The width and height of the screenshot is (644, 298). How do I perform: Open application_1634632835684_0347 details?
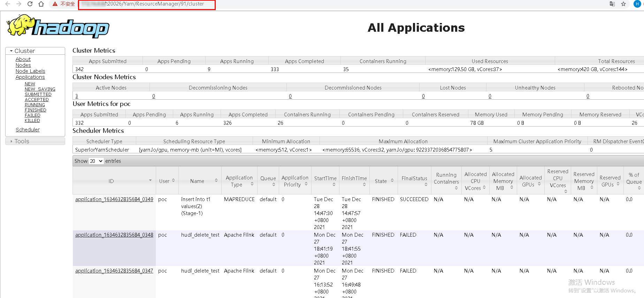coord(114,271)
